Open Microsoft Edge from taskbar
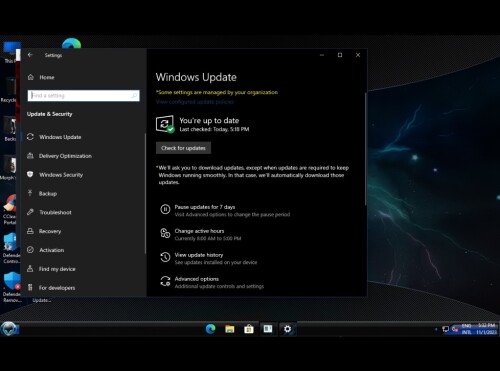Image resolution: width=500 pixels, height=371 pixels. coord(210,329)
